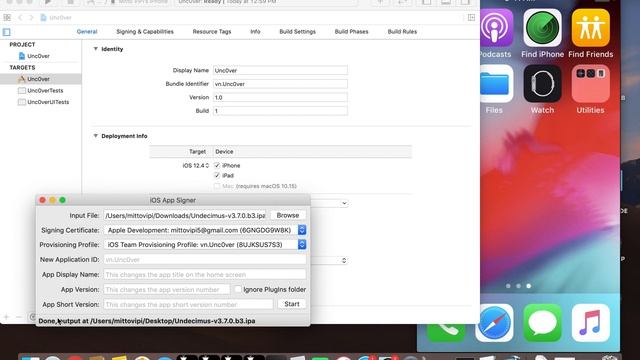The image size is (640, 360).
Task: Click the Version field
Action: pyautogui.click(x=280, y=97)
